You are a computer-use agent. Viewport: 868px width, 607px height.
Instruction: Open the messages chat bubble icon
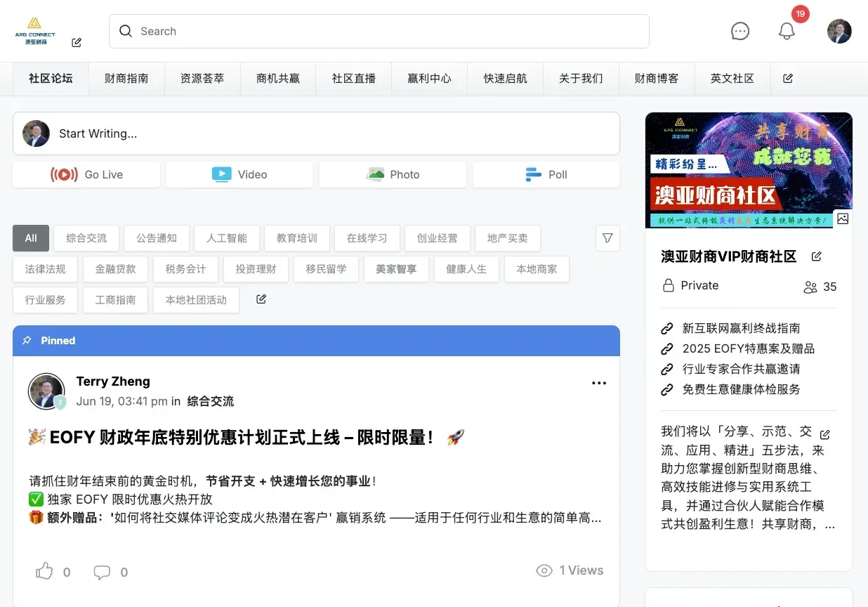click(740, 31)
